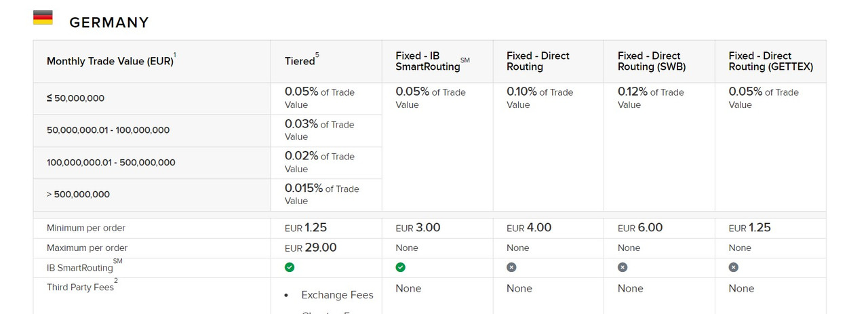Click the > 500,000,000 tier row label
This screenshot has width=868, height=314.
click(78, 195)
